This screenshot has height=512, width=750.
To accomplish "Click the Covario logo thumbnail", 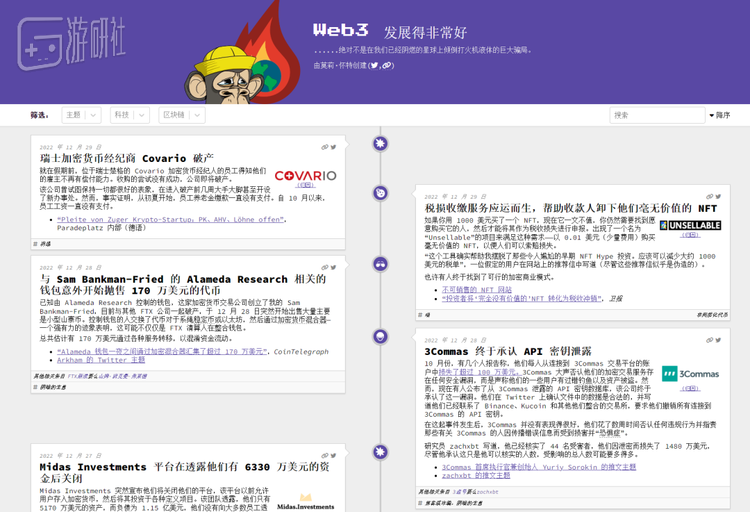I will click(305, 176).
